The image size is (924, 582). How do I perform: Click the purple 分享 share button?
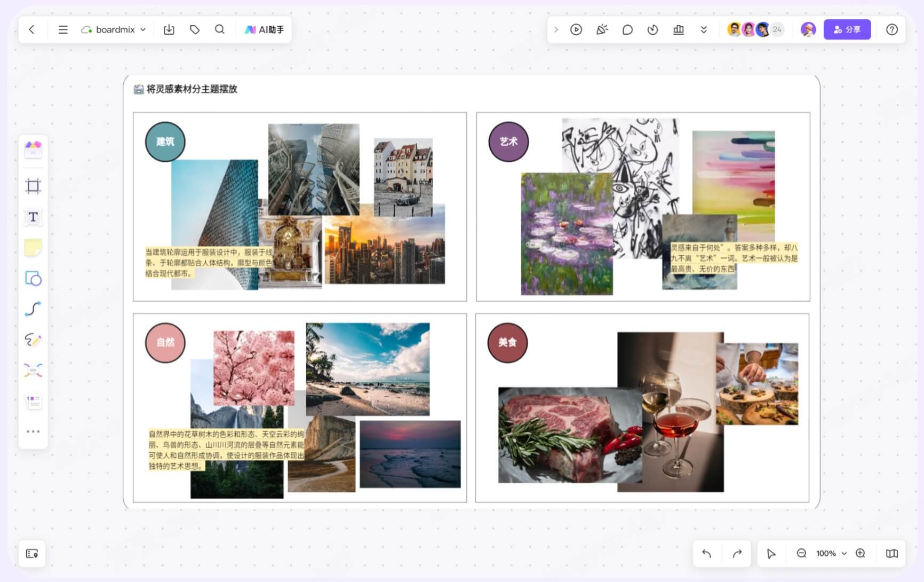tap(847, 29)
